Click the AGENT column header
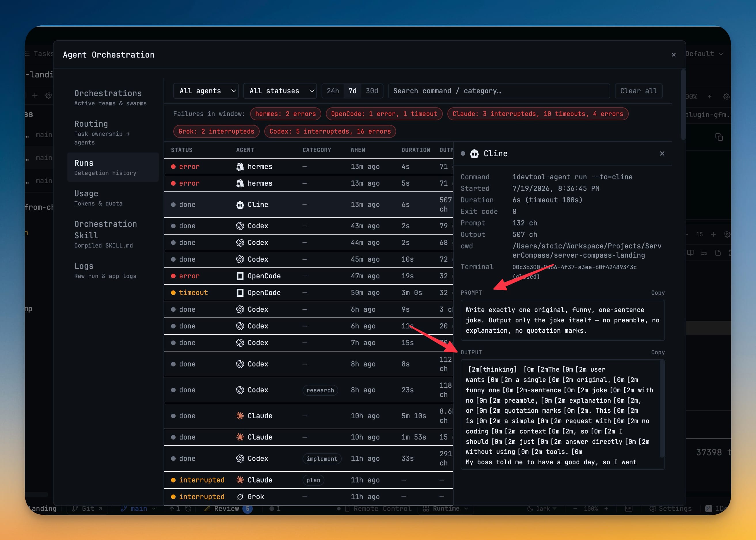Viewport: 756px width, 540px height. [245, 150]
